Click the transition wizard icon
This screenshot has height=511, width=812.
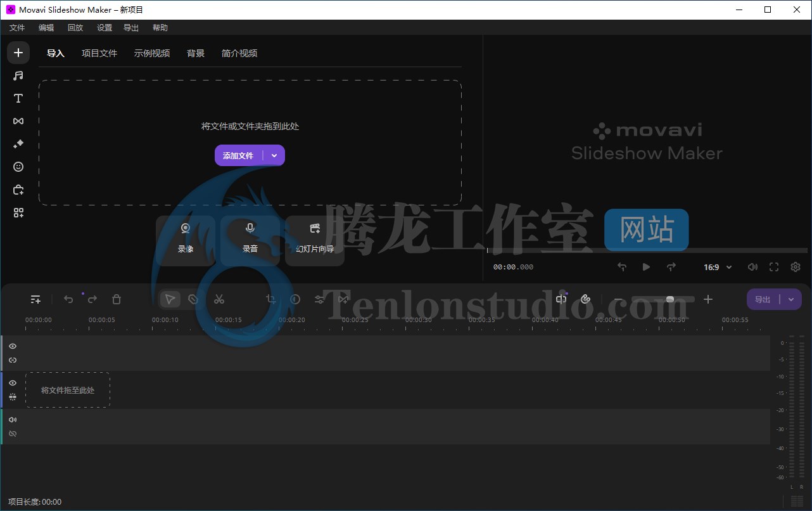343,299
